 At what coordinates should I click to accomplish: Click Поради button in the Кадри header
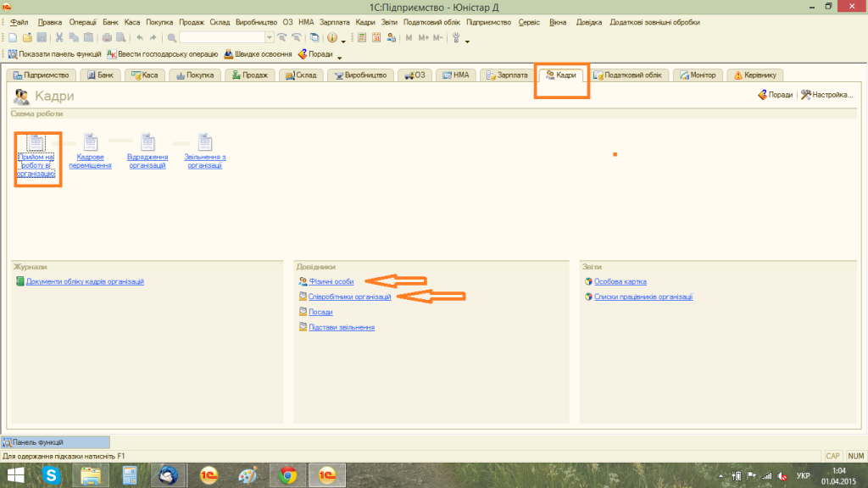[775, 95]
